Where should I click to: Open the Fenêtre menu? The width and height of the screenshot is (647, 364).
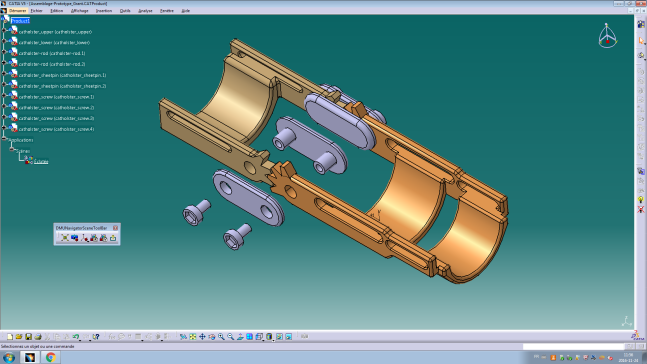click(x=167, y=11)
